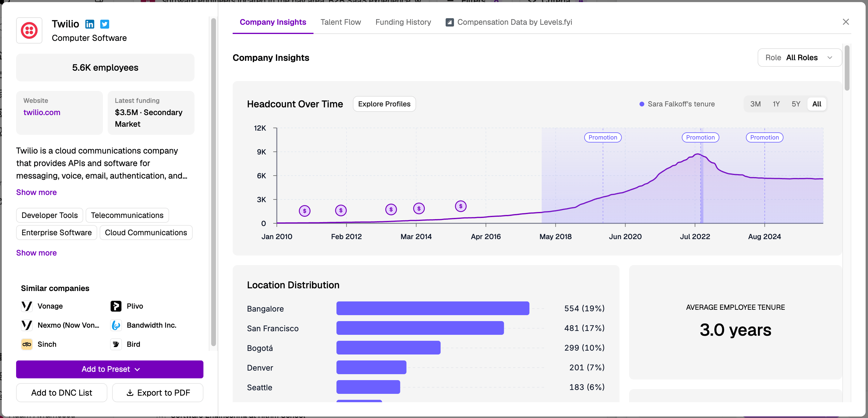Image resolution: width=868 pixels, height=418 pixels.
Task: Click the first Promotion marker near Jun 2020
Action: [603, 137]
